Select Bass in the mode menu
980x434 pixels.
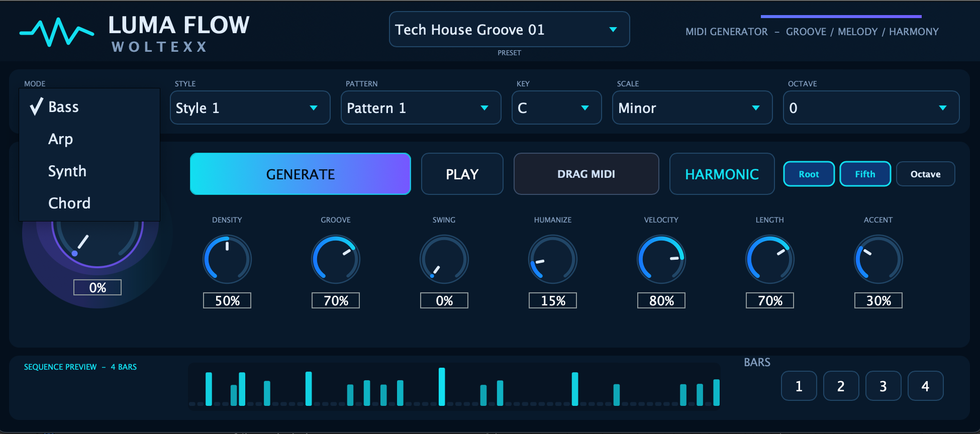click(89, 107)
